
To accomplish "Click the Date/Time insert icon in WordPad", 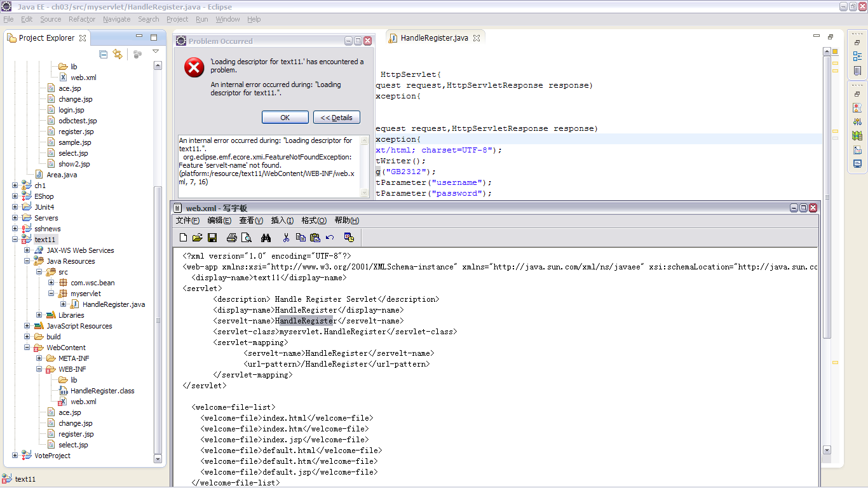I will [x=349, y=238].
